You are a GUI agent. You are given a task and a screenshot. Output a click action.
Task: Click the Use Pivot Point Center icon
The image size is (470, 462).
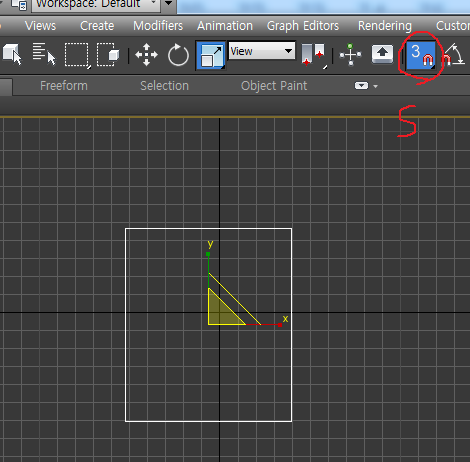[314, 55]
